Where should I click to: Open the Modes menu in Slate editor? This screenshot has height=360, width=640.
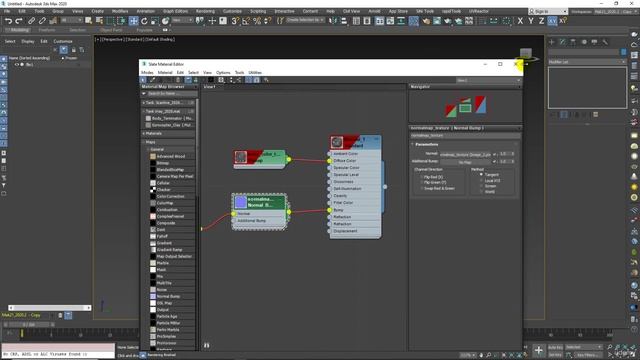coord(147,73)
